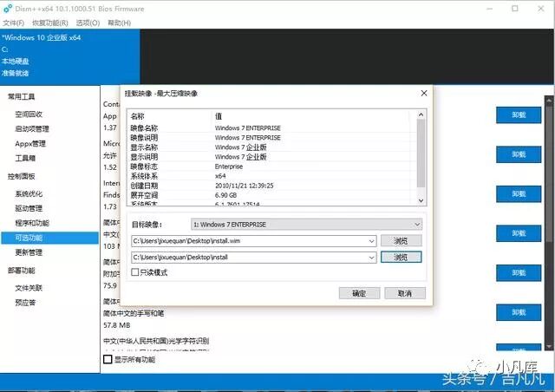Click the 部署功能 group header
555x392 pixels.
point(21,271)
